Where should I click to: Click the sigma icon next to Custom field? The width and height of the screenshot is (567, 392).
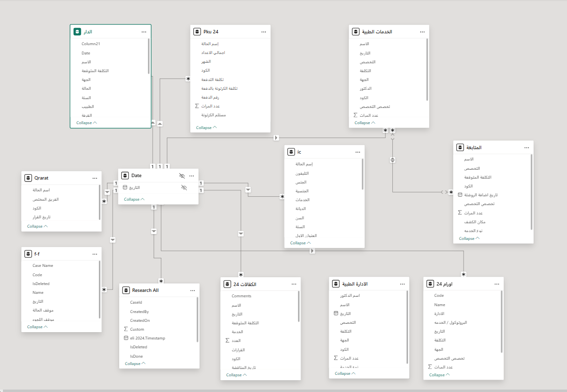(126, 329)
